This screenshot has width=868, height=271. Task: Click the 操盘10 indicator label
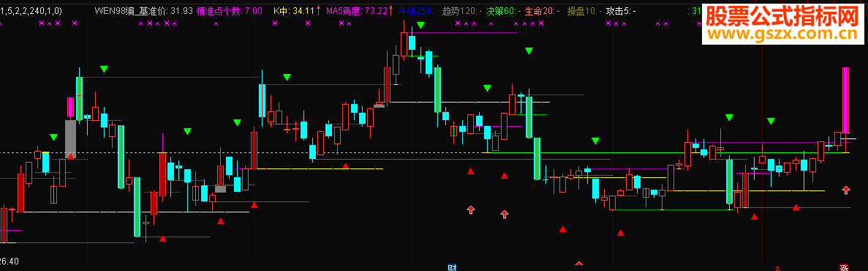[584, 10]
